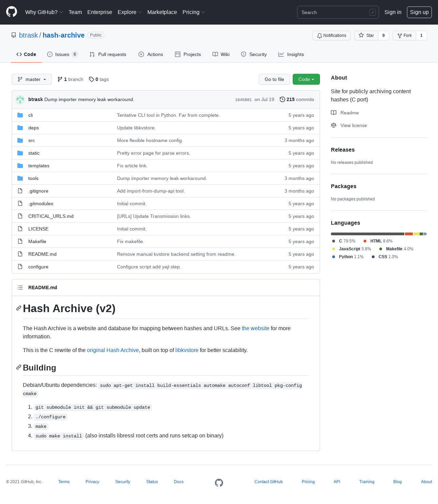Screen dimensions: 438x504
Task: Click the JavaScript language color dot
Action: [x=334, y=249]
